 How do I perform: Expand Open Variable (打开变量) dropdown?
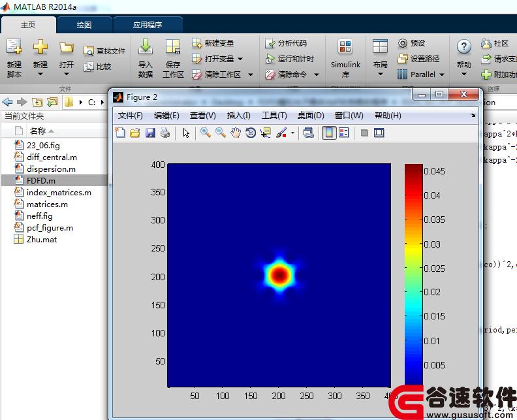coord(240,59)
